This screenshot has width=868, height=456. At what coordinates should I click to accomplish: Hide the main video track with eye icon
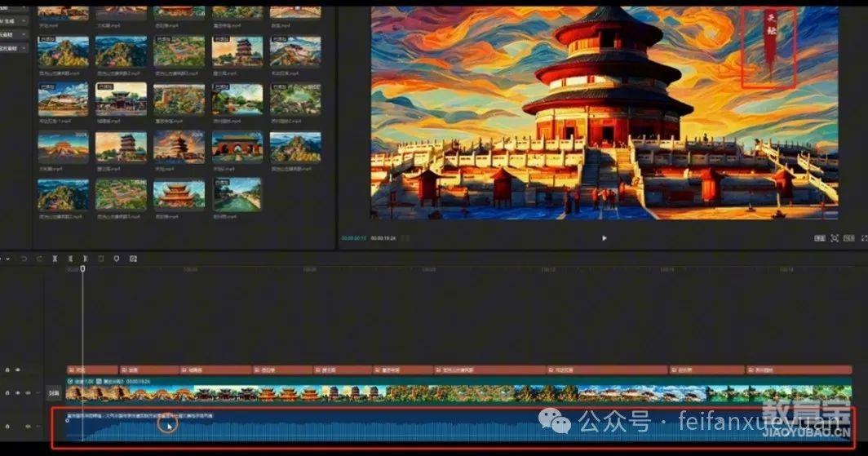(18, 393)
